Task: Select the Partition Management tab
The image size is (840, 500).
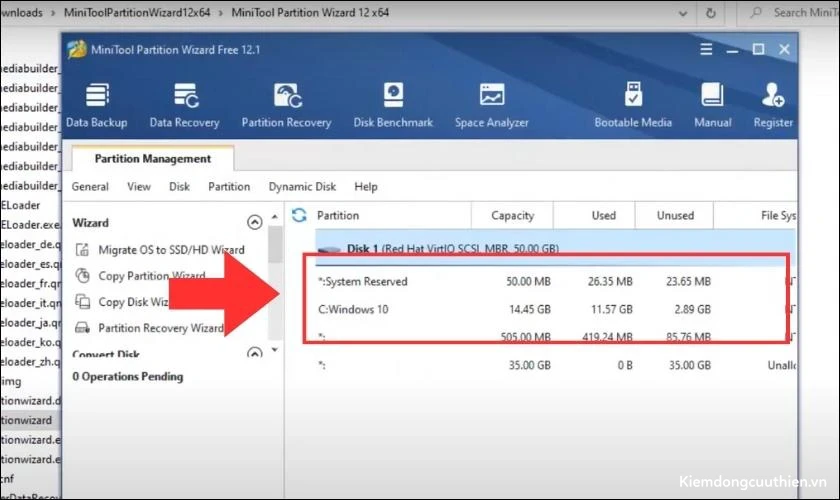Action: point(153,159)
